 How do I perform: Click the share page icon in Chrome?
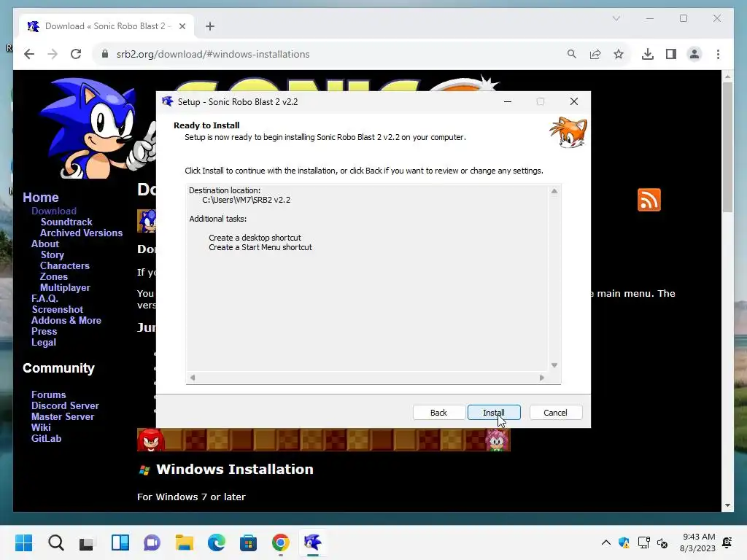(595, 54)
